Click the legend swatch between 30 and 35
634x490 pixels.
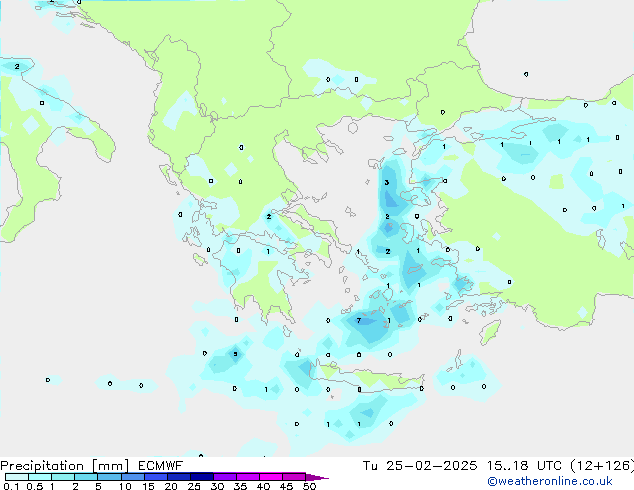pyautogui.click(x=225, y=477)
